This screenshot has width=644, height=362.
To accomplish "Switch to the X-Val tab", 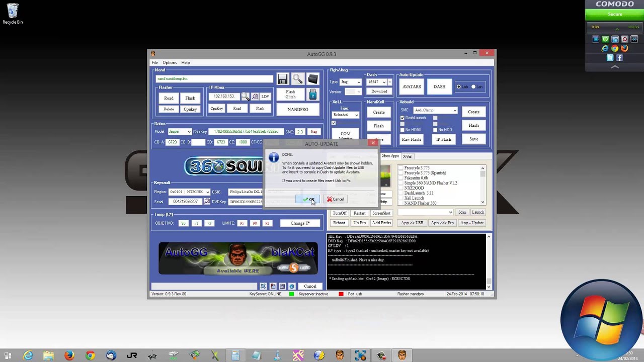I will 408,156.
